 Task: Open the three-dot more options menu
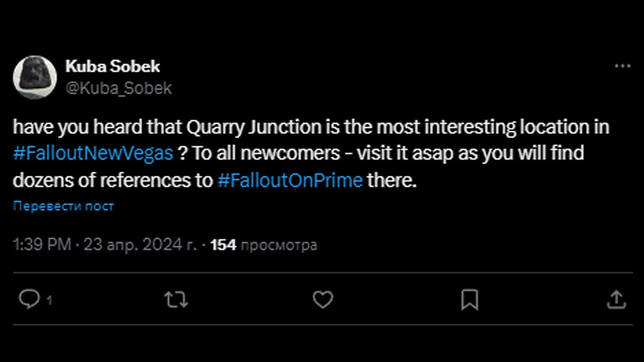(622, 66)
